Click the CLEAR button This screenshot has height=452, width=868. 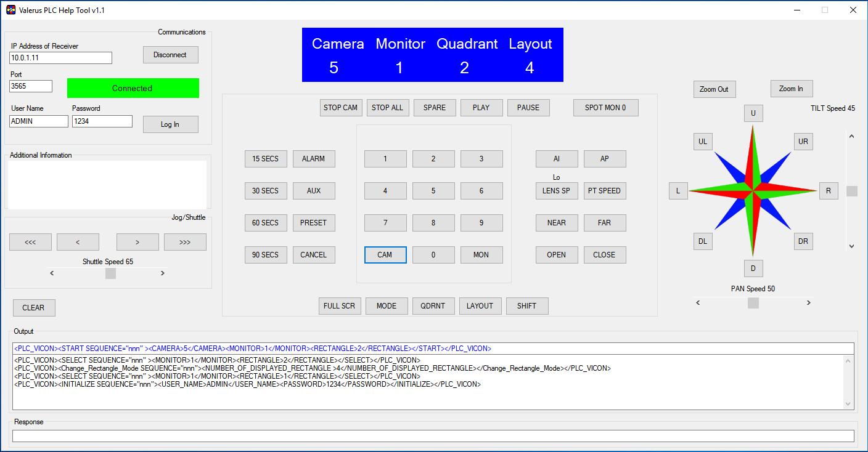34,308
